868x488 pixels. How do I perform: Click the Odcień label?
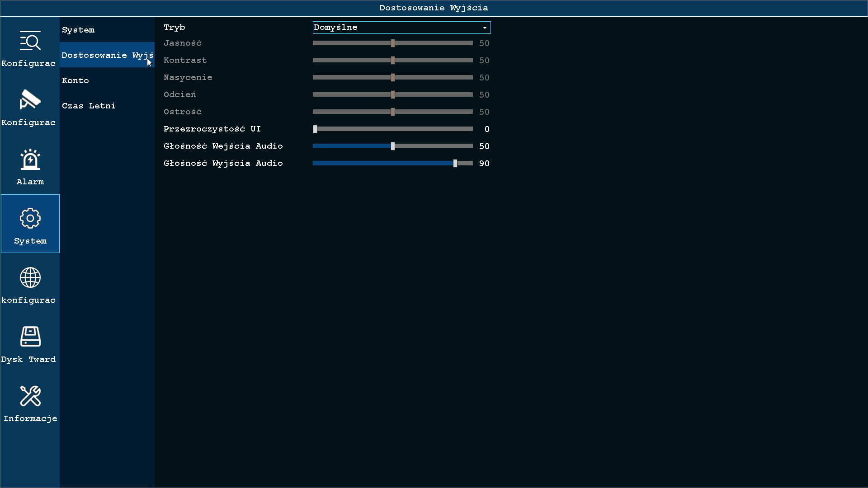180,95
